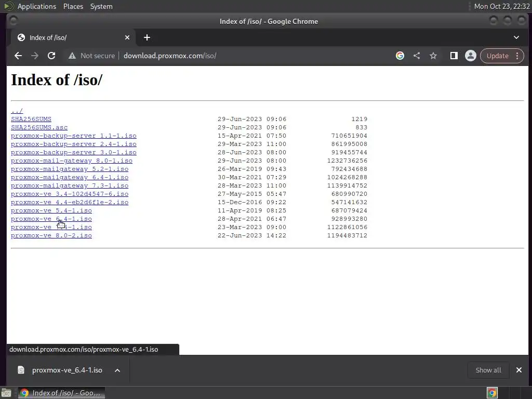Download proxmox-ve_3.4-102d4547-6.iso
Viewport: 532px width, 399px height.
coord(70,194)
